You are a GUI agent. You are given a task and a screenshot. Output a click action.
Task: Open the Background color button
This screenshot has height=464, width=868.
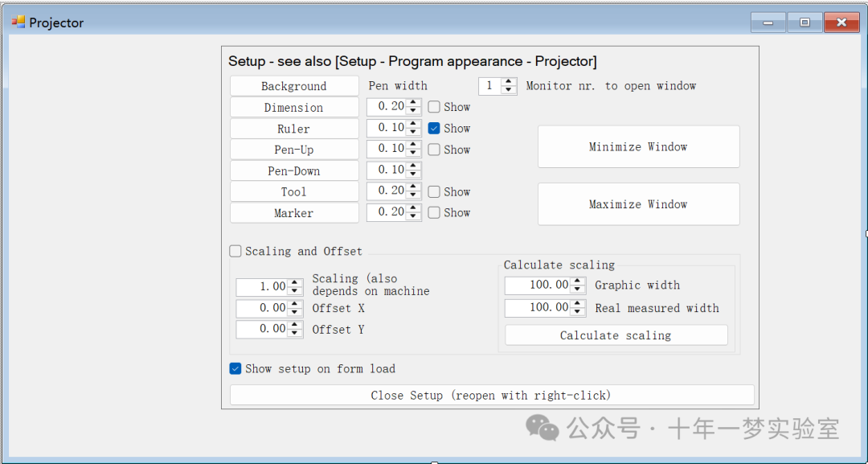click(294, 86)
